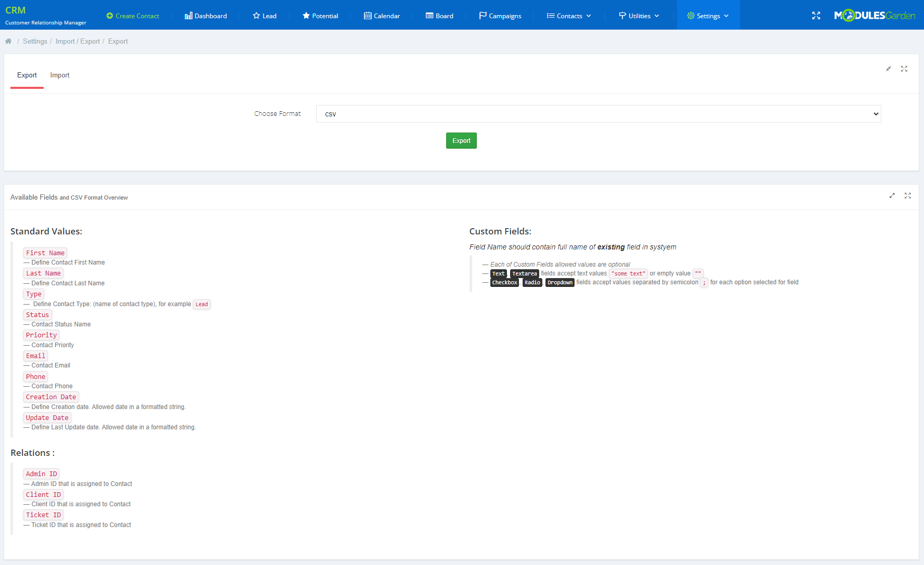Open the Contacts dropdown menu
924x565 pixels.
coord(568,16)
